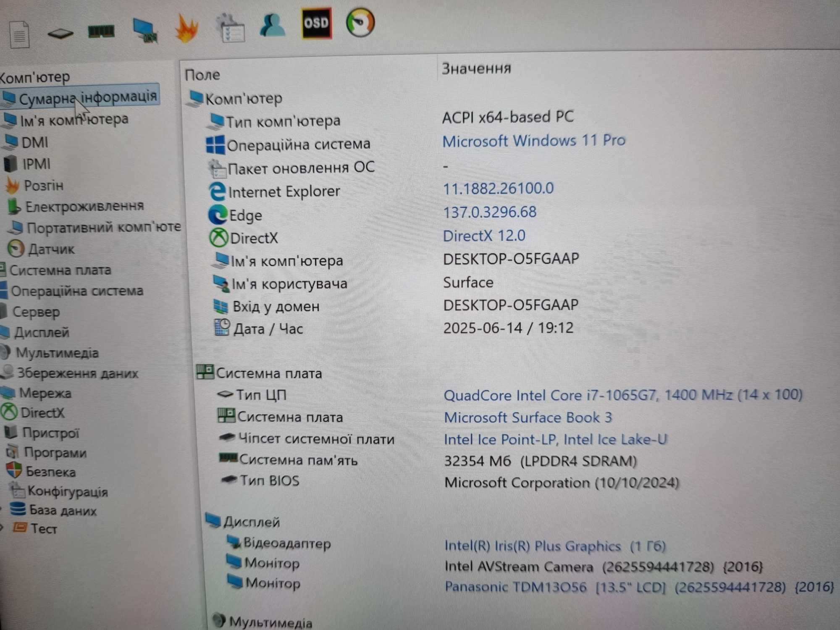Click Panasonic TDM13O56 monitor link

[639, 586]
